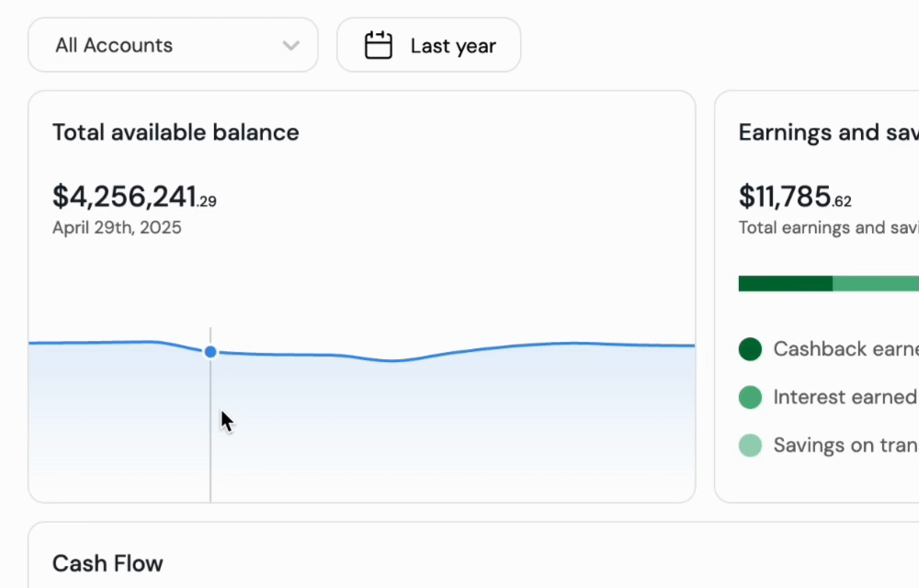Click the blue balance trend line's lowest dip
Screen dimensions: 919x588
392,360
